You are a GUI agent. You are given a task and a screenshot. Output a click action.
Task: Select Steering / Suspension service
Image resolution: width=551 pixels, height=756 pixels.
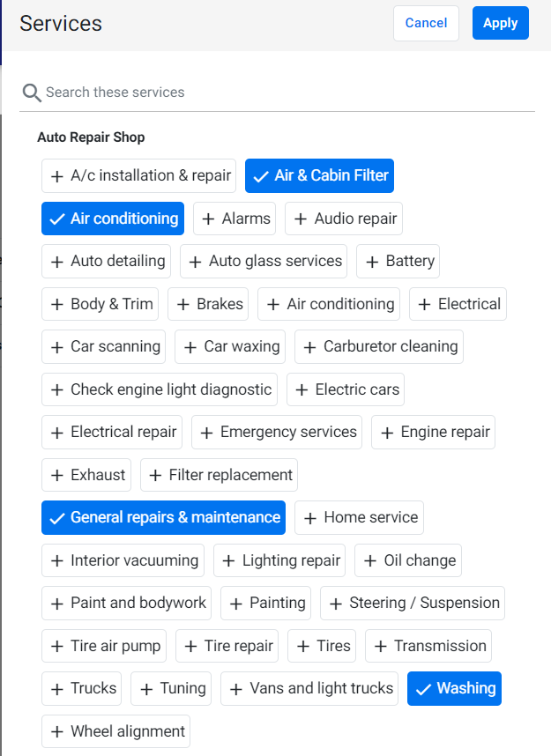coord(413,604)
